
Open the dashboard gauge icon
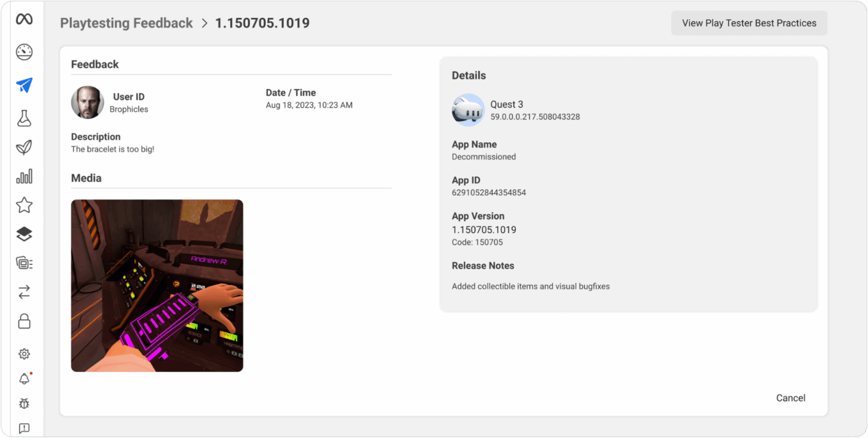pyautogui.click(x=24, y=52)
